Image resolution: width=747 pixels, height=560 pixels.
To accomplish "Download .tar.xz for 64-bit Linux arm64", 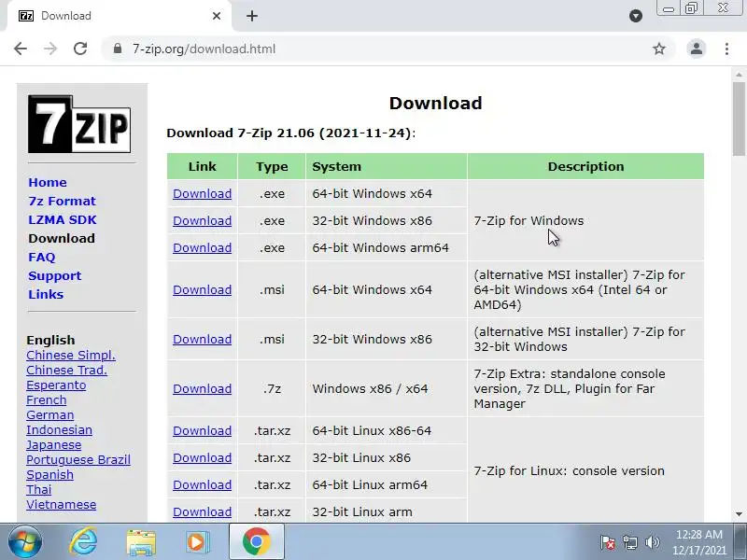I will point(202,485).
